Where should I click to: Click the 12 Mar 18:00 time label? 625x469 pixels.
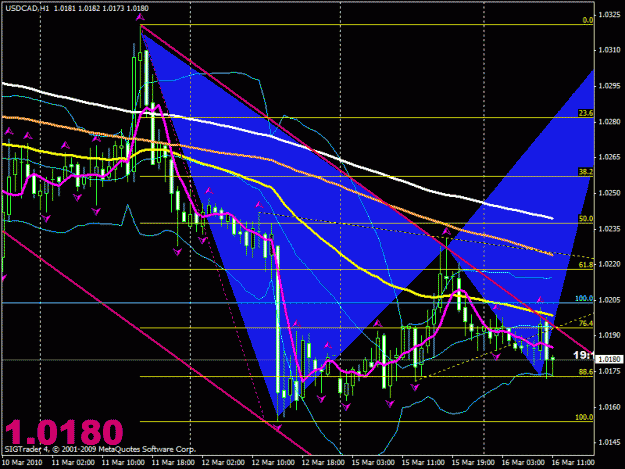tap(323, 463)
